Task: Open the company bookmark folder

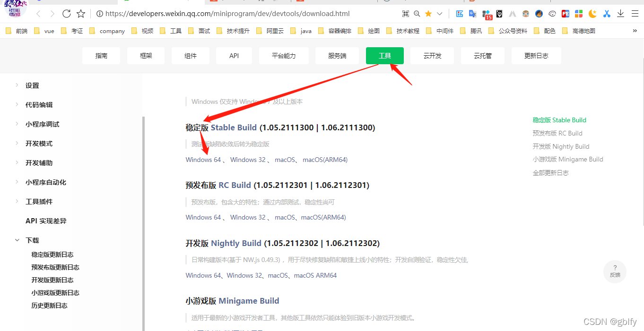Action: point(107,31)
